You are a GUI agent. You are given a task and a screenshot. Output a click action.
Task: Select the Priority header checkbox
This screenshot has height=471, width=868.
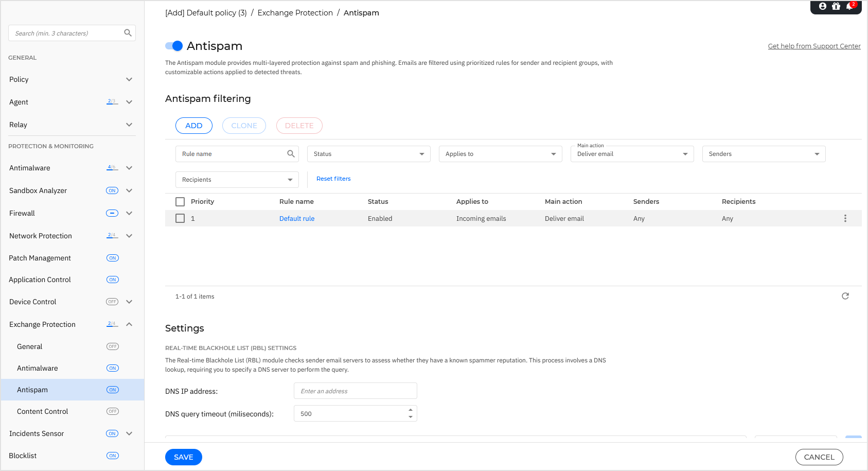(180, 201)
